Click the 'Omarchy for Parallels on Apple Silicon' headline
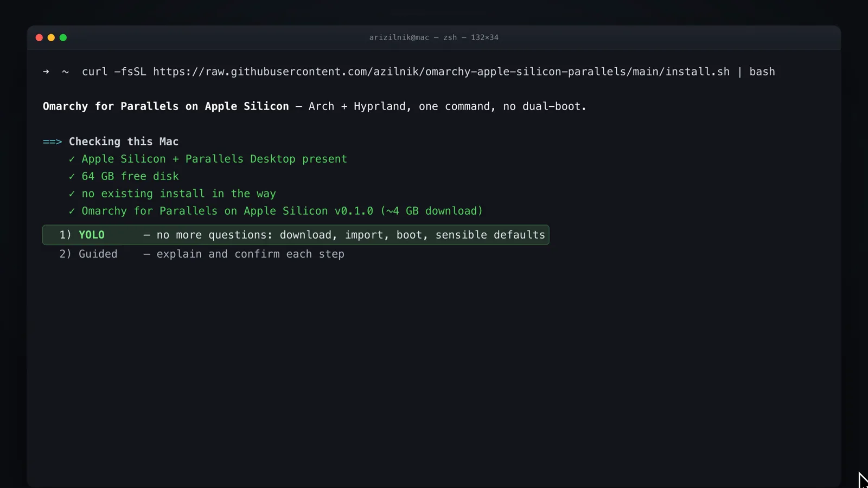This screenshot has height=488, width=868. point(166,106)
